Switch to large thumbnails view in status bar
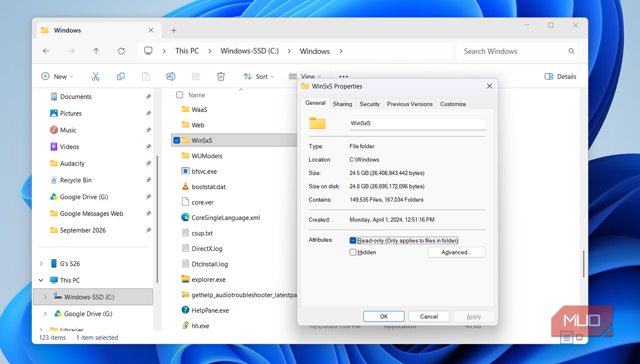 point(580,338)
